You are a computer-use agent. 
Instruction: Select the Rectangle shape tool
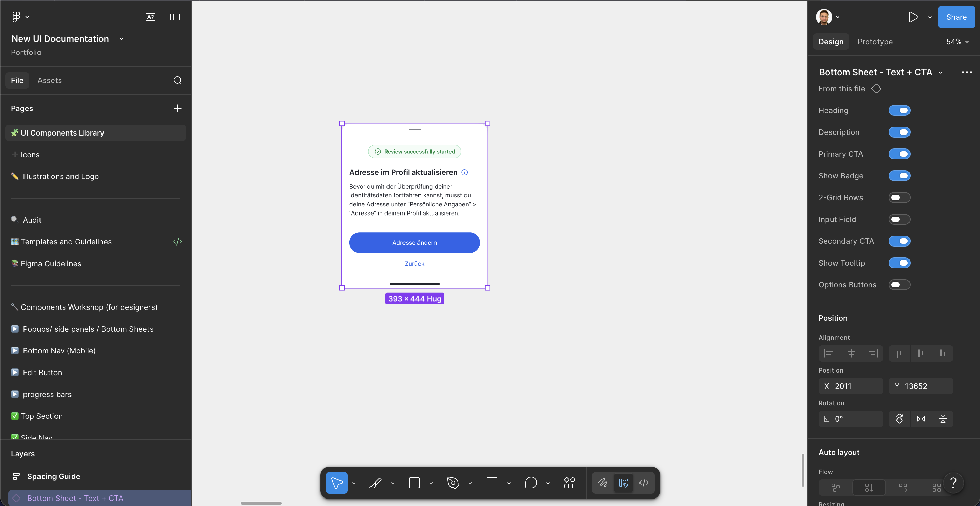point(414,483)
